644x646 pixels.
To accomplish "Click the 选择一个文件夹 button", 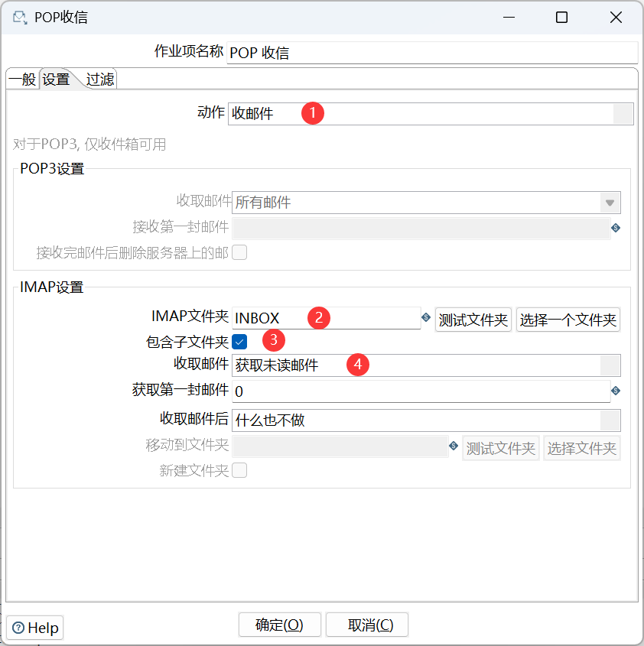I will coord(568,320).
